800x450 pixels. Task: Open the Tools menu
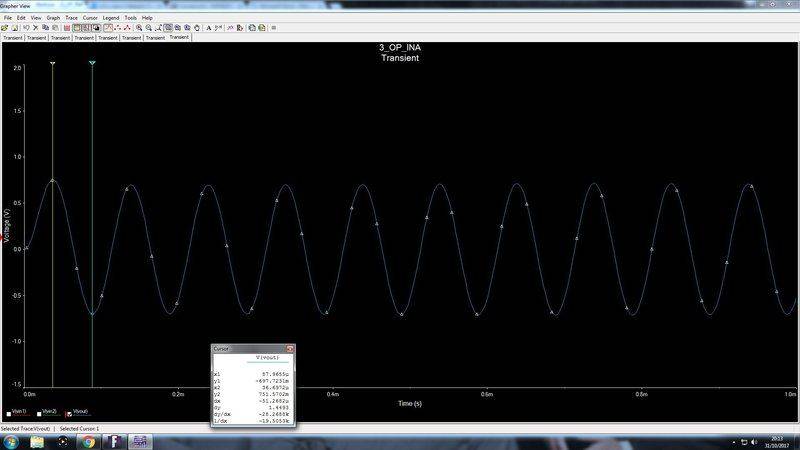pos(130,18)
